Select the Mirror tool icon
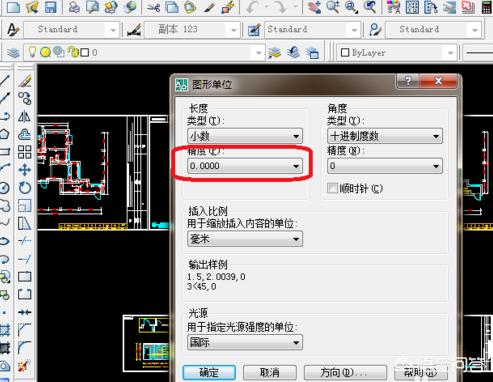The width and height of the screenshot is (493, 382). tap(24, 116)
